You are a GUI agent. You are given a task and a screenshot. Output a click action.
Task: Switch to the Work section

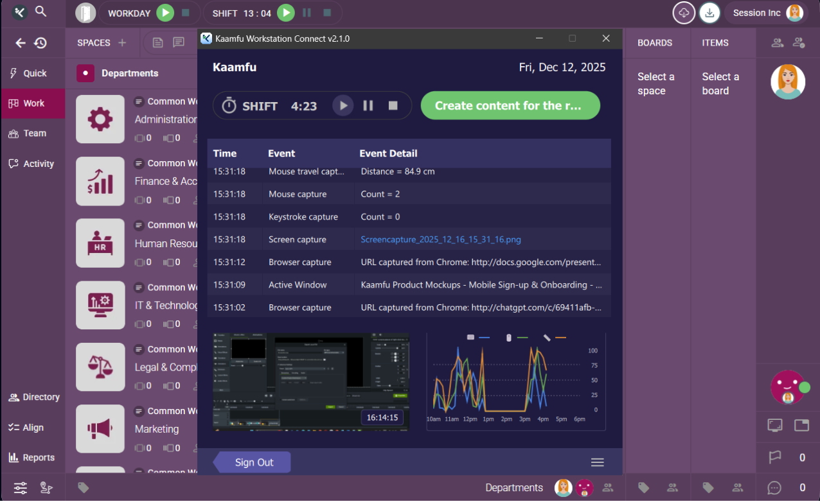pyautogui.click(x=33, y=103)
